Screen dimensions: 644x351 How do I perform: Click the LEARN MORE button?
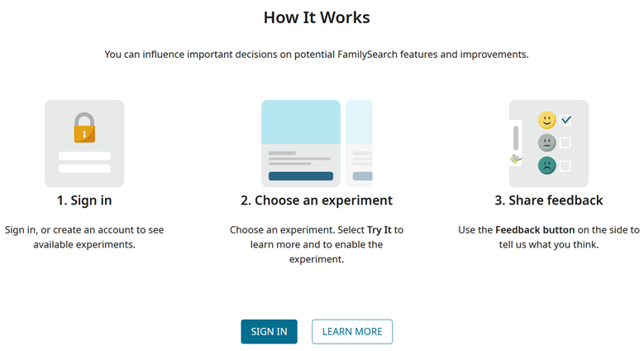click(x=352, y=332)
